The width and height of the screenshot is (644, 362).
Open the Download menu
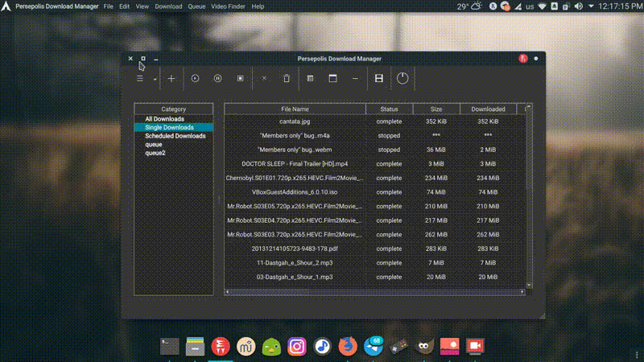pyautogui.click(x=168, y=6)
